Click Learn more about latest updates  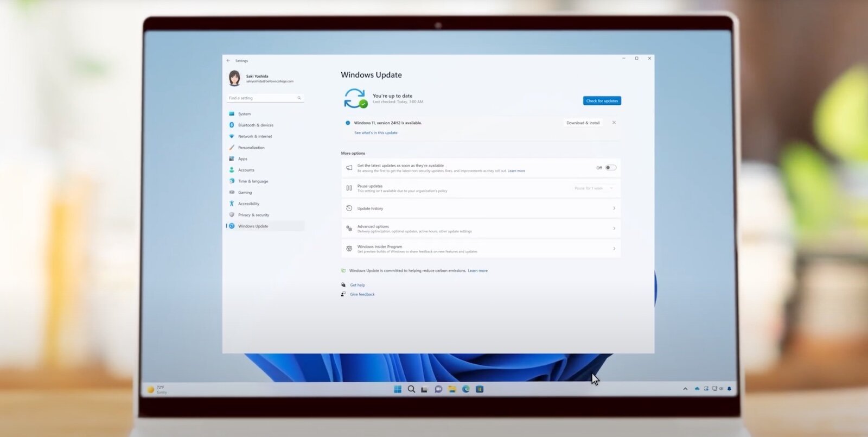click(516, 171)
